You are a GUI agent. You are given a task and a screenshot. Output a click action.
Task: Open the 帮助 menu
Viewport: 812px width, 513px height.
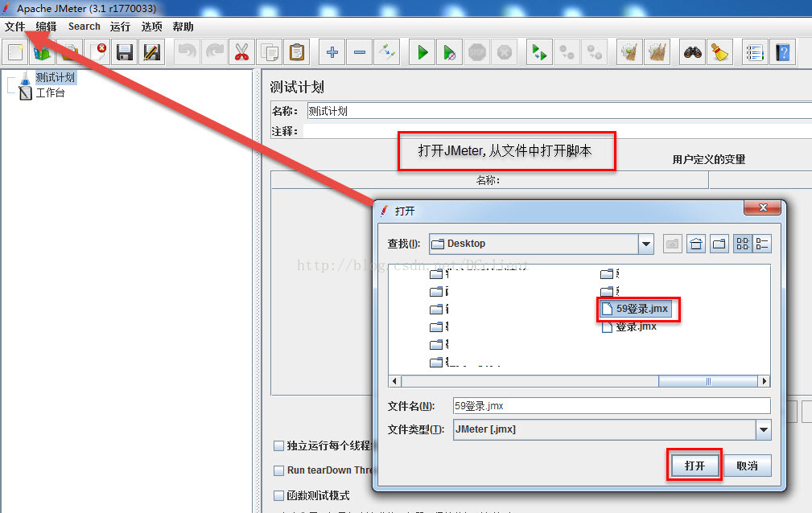183,27
